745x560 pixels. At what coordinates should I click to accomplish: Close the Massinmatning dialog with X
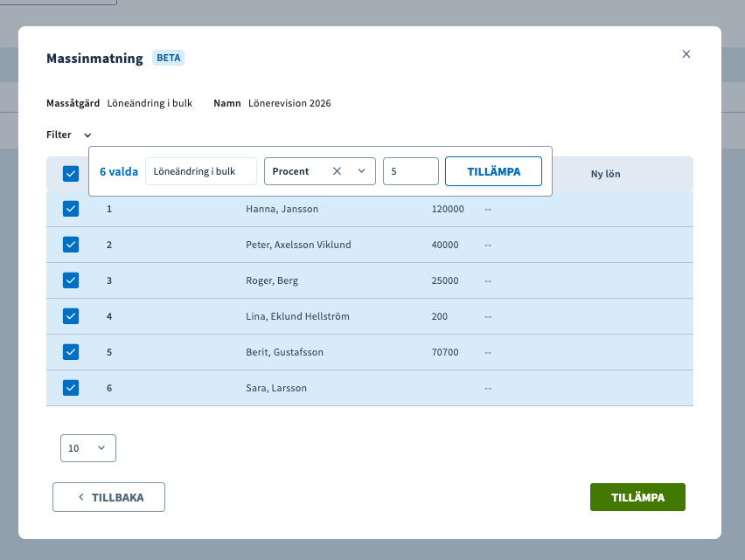pos(686,54)
